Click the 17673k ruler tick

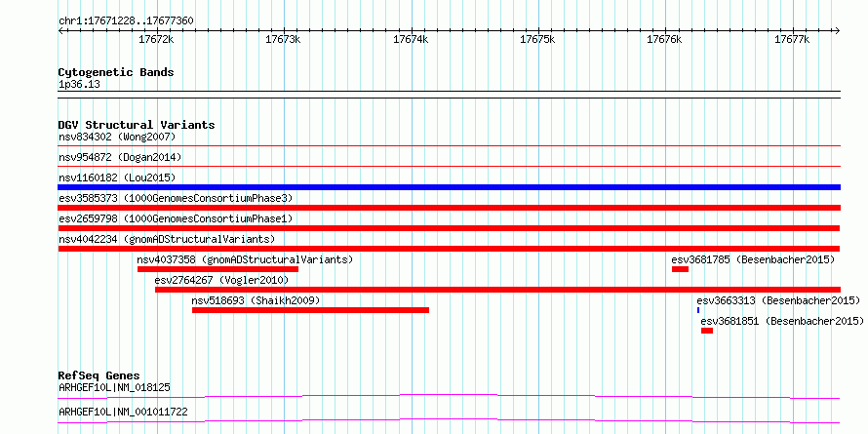tap(284, 39)
